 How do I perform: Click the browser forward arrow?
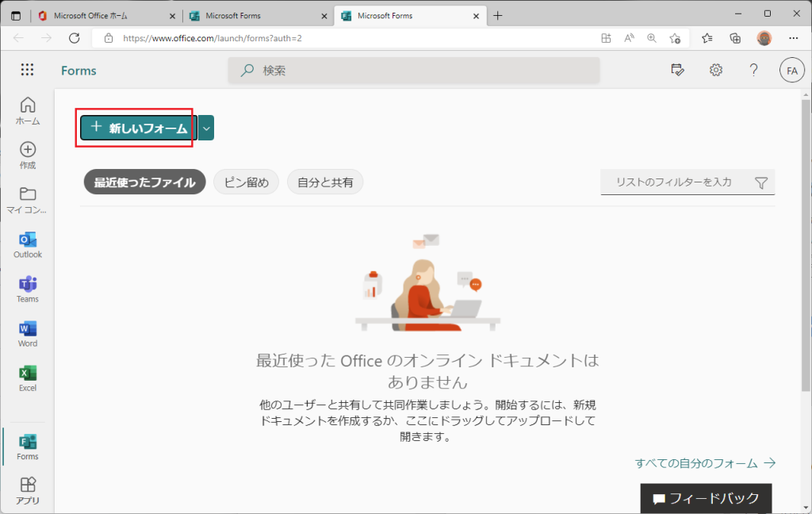click(46, 38)
